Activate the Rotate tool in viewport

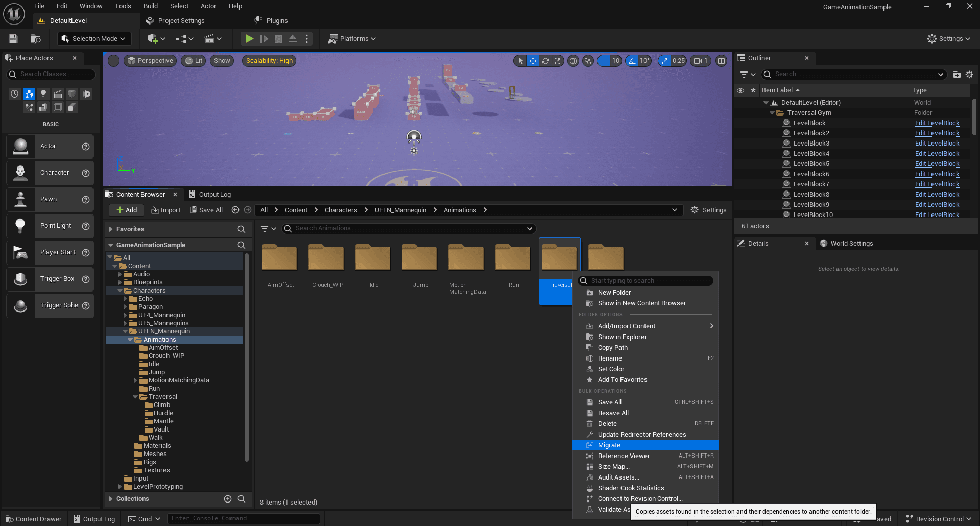pyautogui.click(x=545, y=61)
